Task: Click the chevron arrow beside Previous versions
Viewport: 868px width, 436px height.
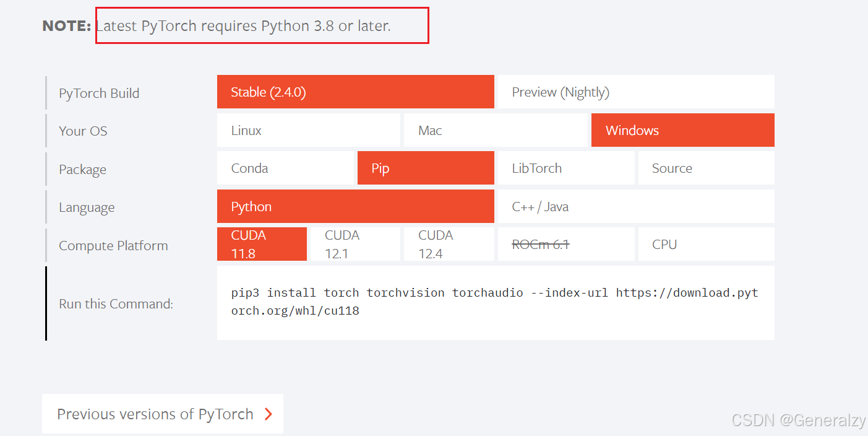Action: (x=269, y=414)
